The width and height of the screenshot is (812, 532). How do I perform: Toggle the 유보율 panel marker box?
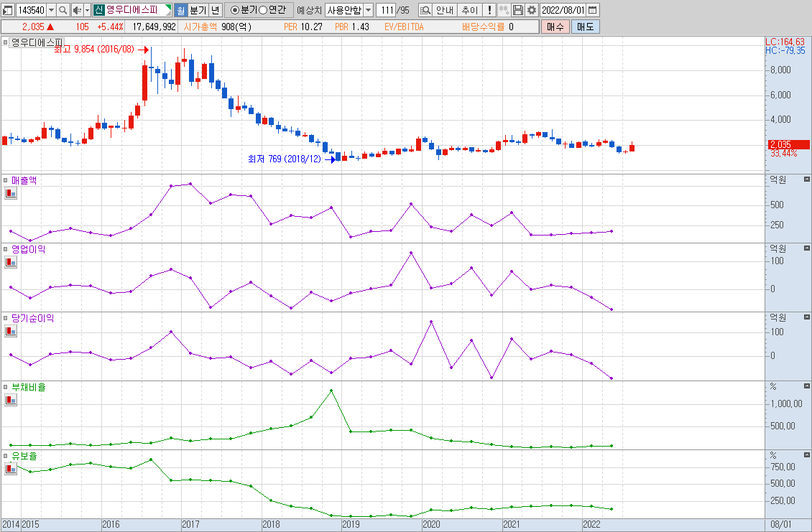tap(6, 455)
